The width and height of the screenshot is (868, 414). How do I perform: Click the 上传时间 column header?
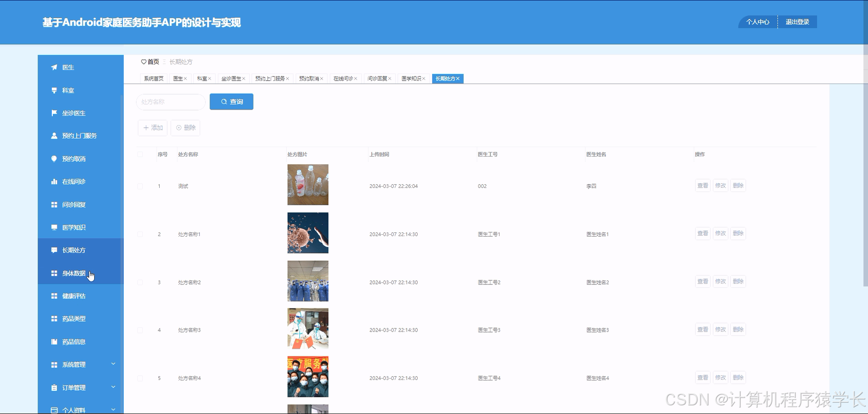379,154
